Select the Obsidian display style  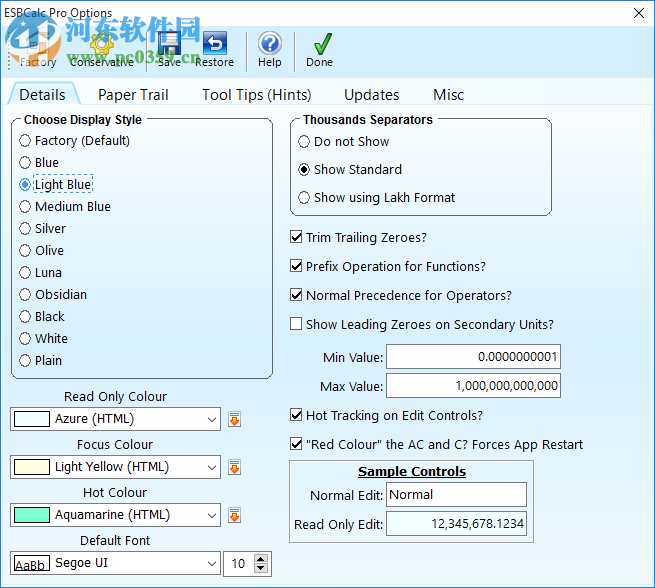coord(53,295)
